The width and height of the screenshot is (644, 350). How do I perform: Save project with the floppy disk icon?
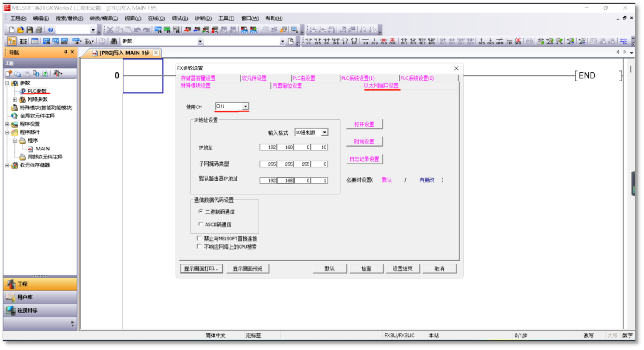(29, 30)
